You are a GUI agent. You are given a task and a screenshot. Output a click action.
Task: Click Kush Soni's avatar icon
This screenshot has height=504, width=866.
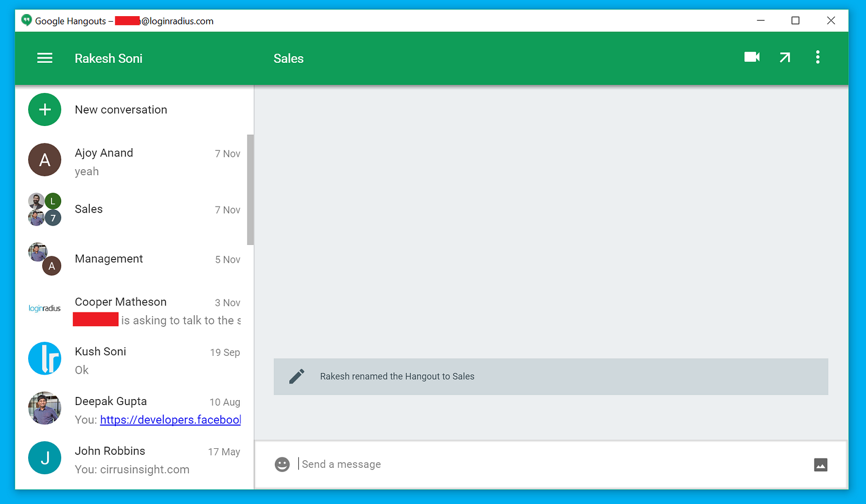(45, 359)
